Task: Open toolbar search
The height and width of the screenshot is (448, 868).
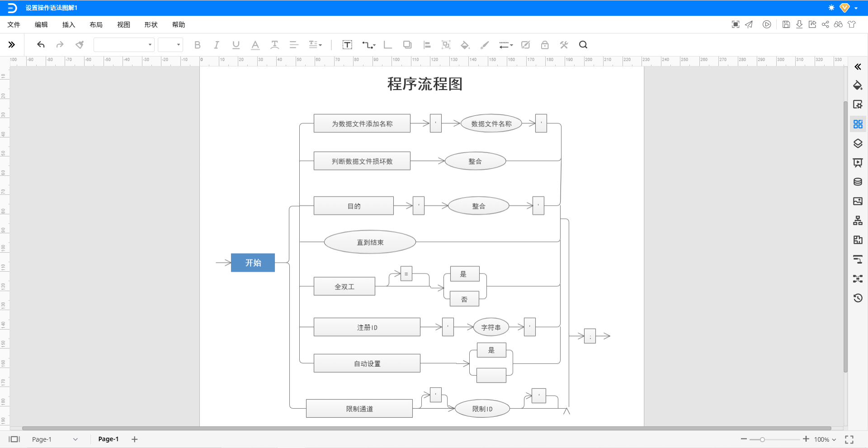Action: pos(583,45)
